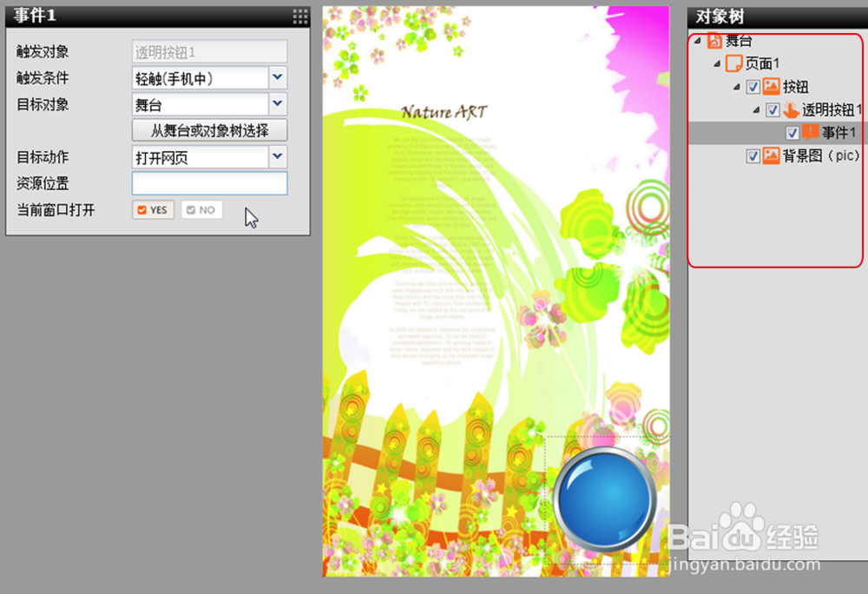Select NO for 当前窗口打开
Viewport: 868px width, 594px height.
click(201, 210)
